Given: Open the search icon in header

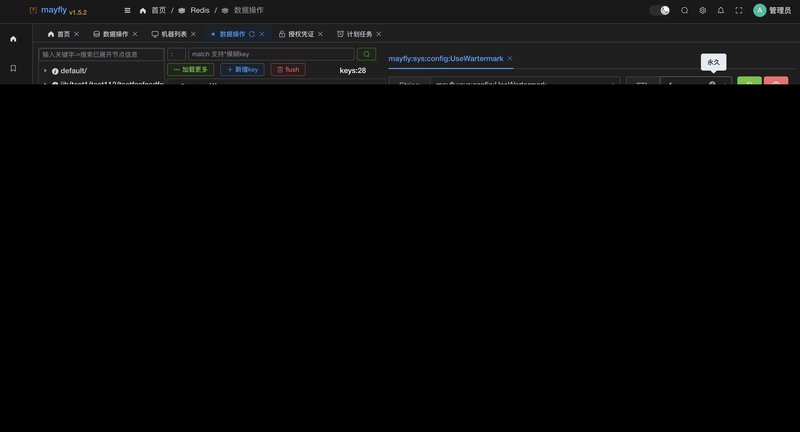Looking at the screenshot, I should 685,10.
